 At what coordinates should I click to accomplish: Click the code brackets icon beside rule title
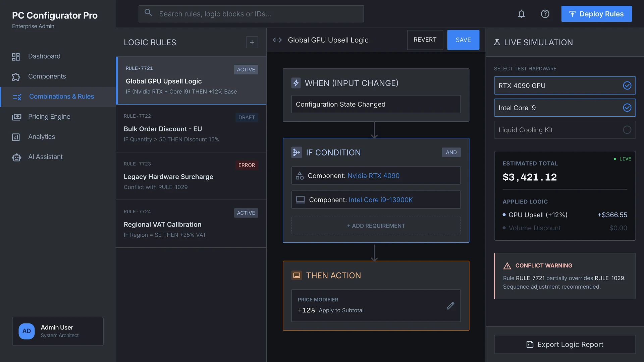coord(277,40)
